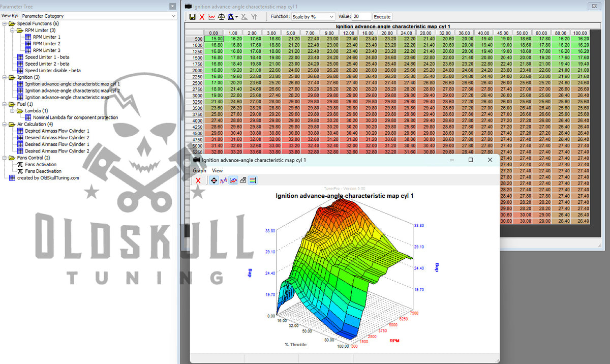The image size is (610, 364).
Task: Click the blue metronome-shaped toolbar icon
Action: 230,17
